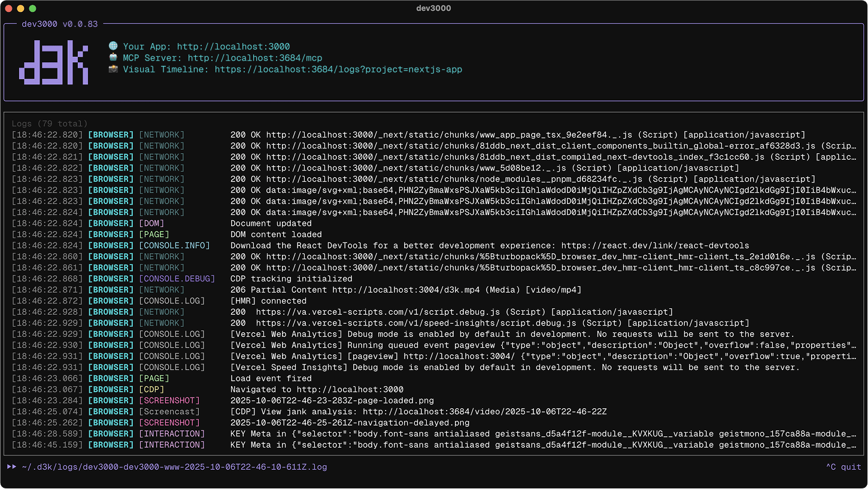Image resolution: width=868 pixels, height=489 pixels.
Task: Click the dev3000 window title
Action: click(433, 8)
